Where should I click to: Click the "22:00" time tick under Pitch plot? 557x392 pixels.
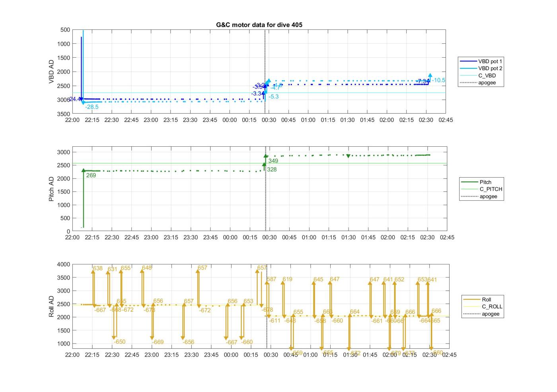(72, 237)
